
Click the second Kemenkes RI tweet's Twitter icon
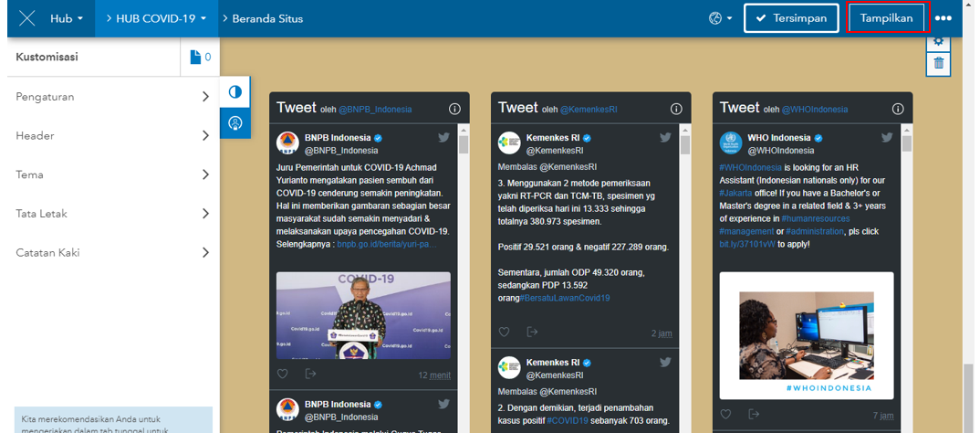665,362
